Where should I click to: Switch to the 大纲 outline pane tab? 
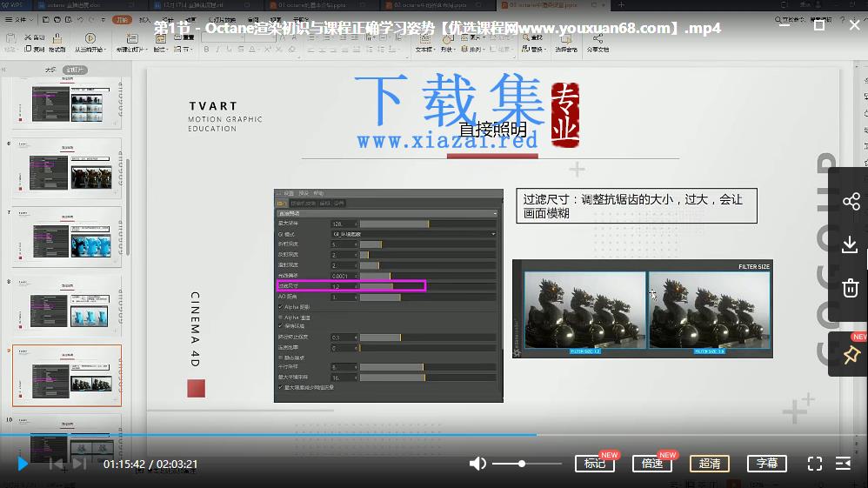click(50, 70)
